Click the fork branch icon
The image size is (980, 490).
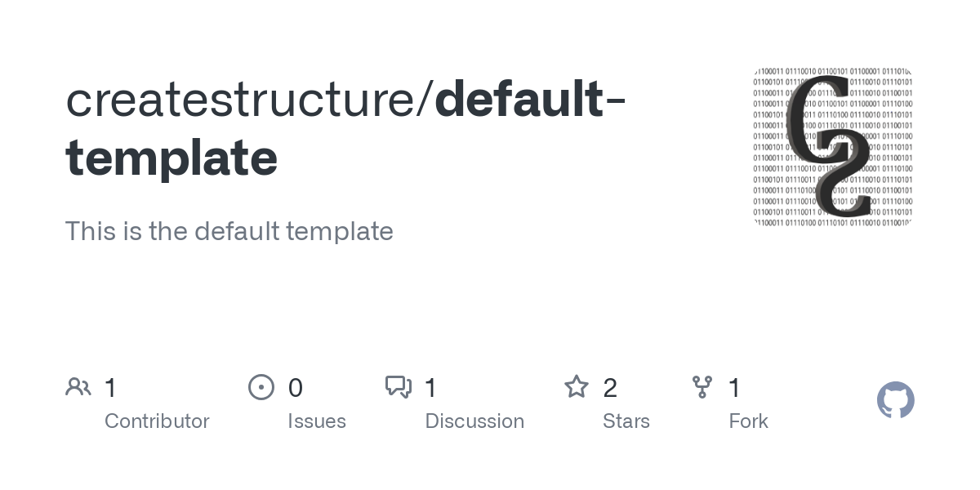[702, 387]
